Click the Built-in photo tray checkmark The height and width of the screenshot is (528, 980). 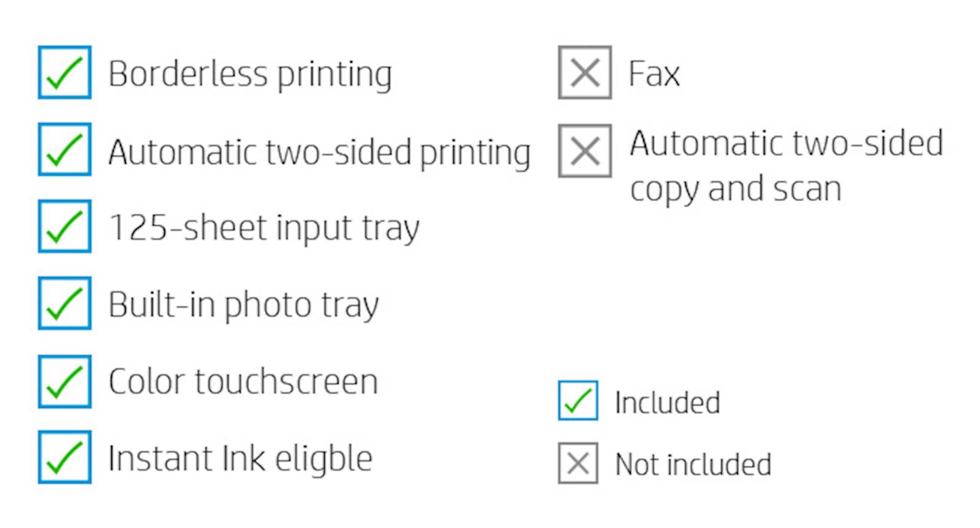(x=64, y=303)
